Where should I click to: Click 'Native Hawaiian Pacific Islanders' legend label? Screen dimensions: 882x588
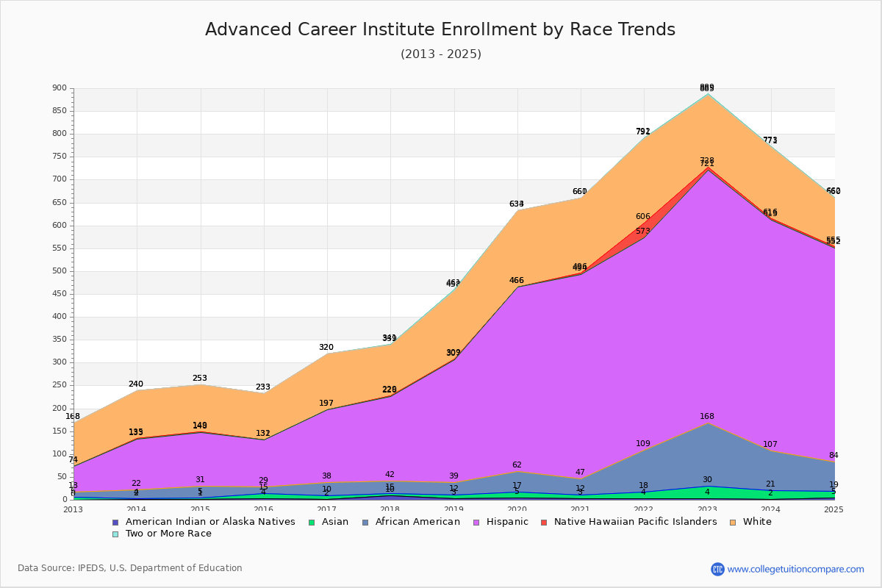(x=636, y=522)
